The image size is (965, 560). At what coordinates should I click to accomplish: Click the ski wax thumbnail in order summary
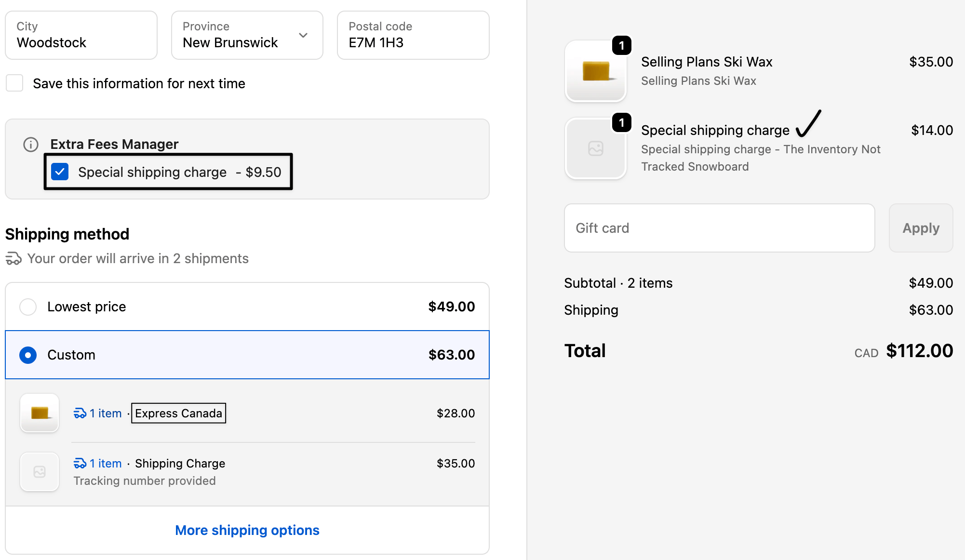[x=596, y=71]
